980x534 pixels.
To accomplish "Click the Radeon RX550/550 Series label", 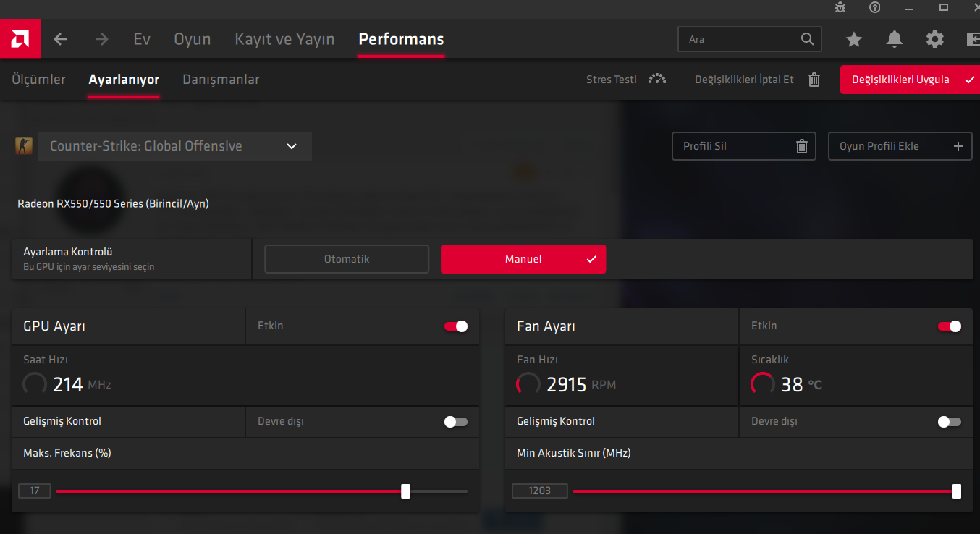I will pos(114,204).
